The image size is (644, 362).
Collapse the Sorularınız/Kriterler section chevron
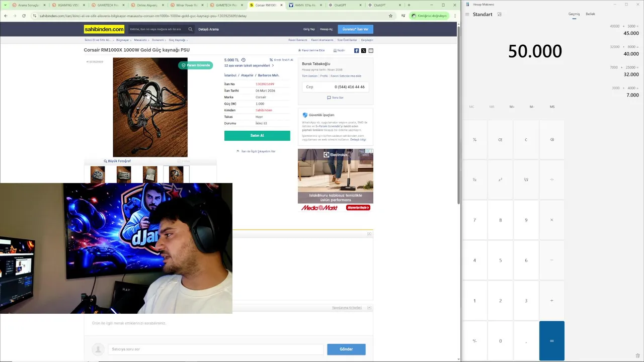coord(369,308)
